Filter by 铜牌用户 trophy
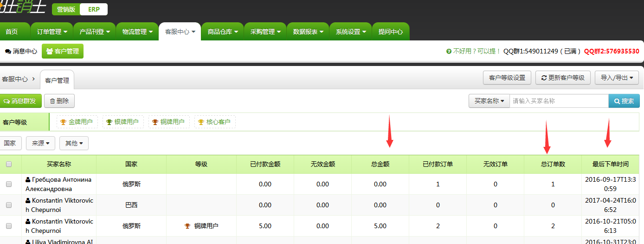The width and height of the screenshot is (644, 244). tap(169, 122)
